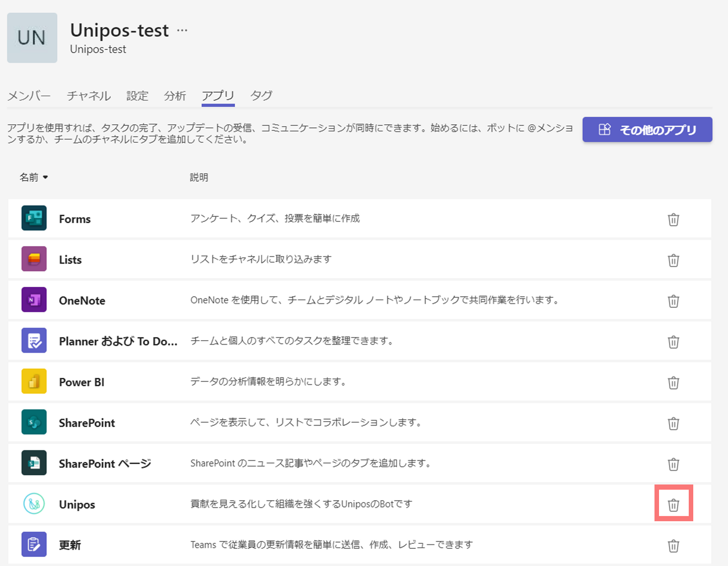This screenshot has width=728, height=566.
Task: Remove SharePoint ページ with trash icon
Action: 673,464
